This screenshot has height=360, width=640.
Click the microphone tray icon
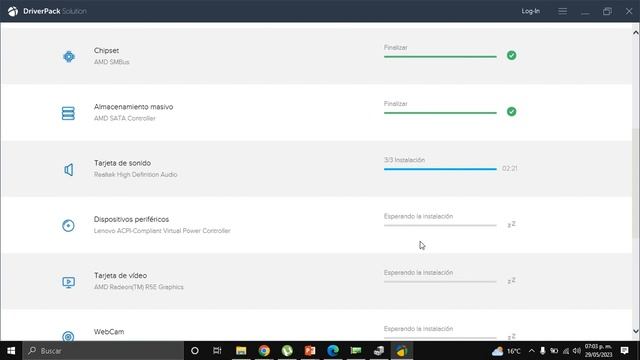542,351
